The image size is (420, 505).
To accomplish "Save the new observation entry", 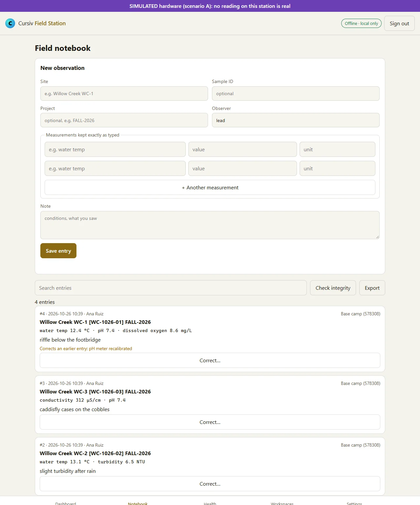I will tap(58, 251).
